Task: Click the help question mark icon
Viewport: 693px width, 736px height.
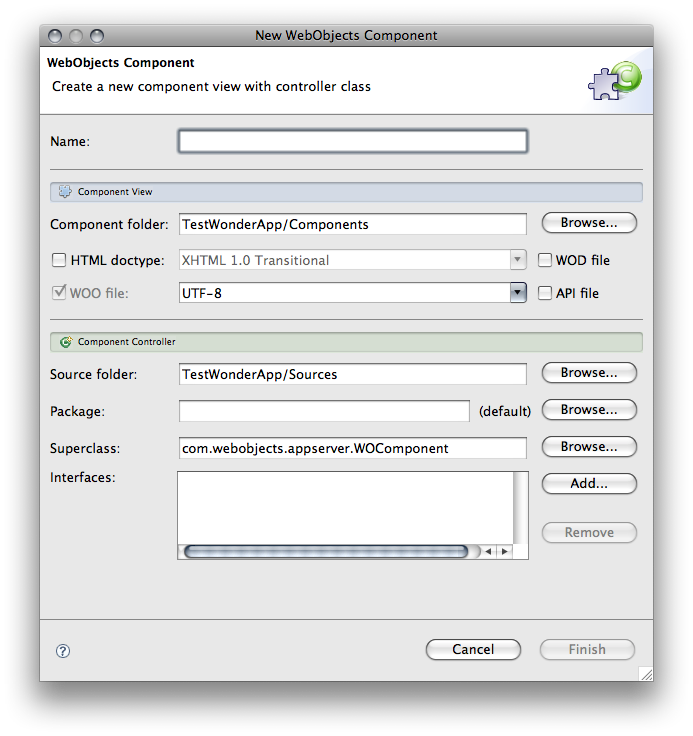Action: pyautogui.click(x=63, y=651)
